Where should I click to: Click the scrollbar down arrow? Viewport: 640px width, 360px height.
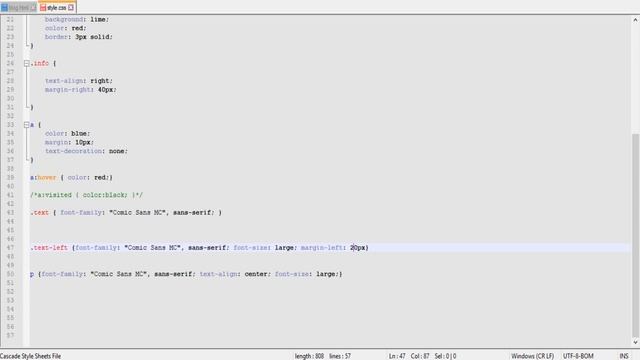[636, 342]
